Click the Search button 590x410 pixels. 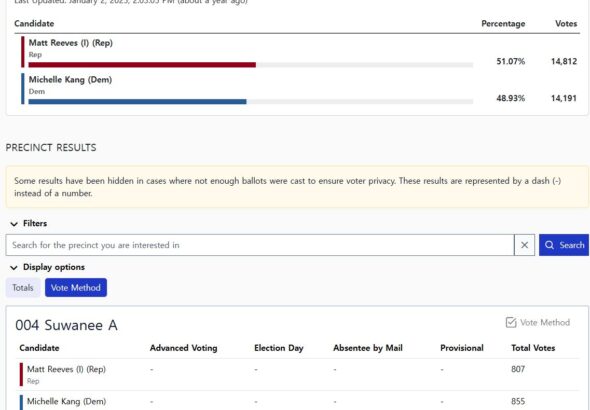point(564,245)
